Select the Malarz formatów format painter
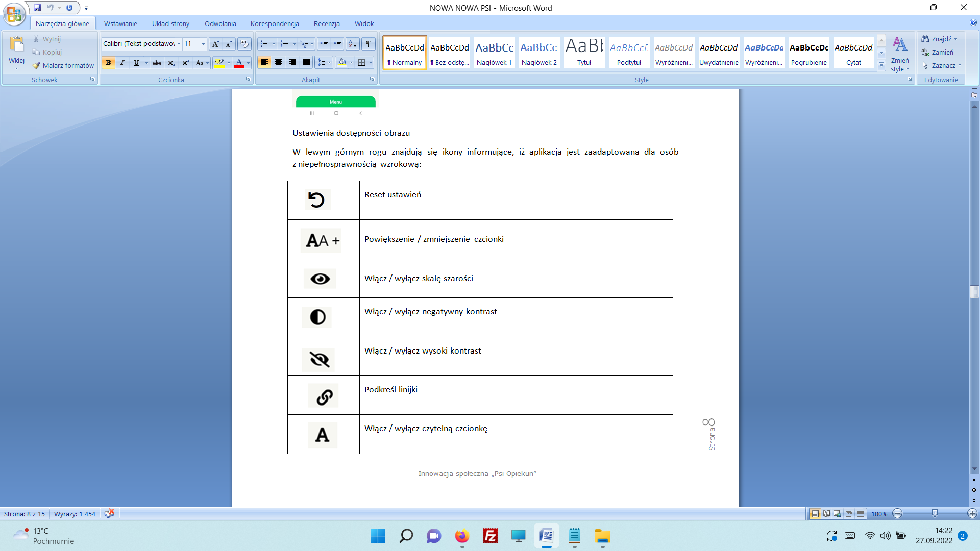The width and height of the screenshot is (980, 551). 63,65
